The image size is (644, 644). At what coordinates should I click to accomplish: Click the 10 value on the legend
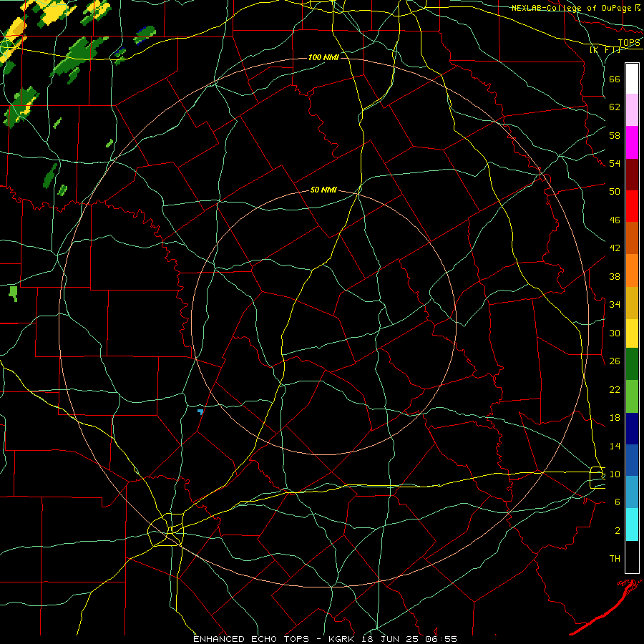[x=615, y=474]
